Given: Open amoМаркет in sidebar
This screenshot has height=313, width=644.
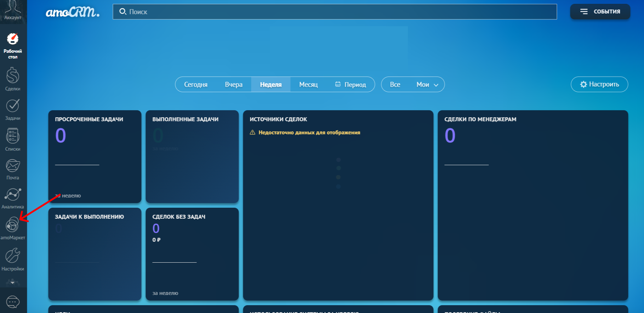Looking at the screenshot, I should pyautogui.click(x=13, y=229).
